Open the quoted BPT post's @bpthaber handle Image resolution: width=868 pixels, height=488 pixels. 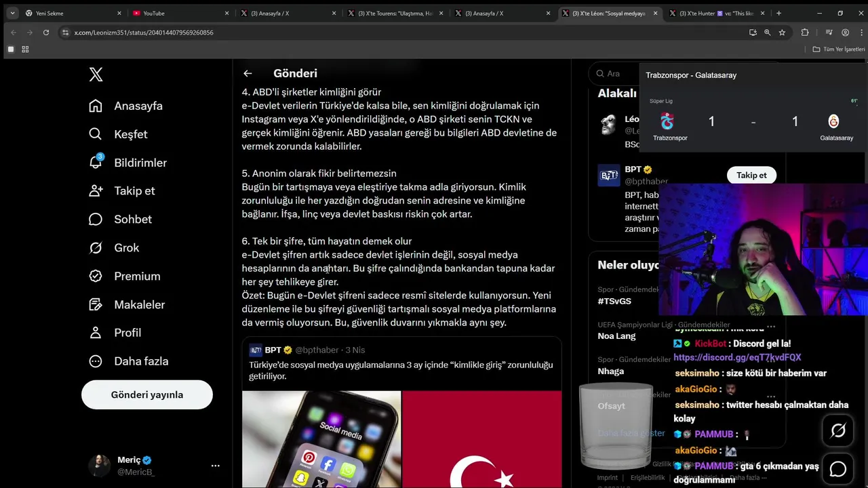[317, 350]
